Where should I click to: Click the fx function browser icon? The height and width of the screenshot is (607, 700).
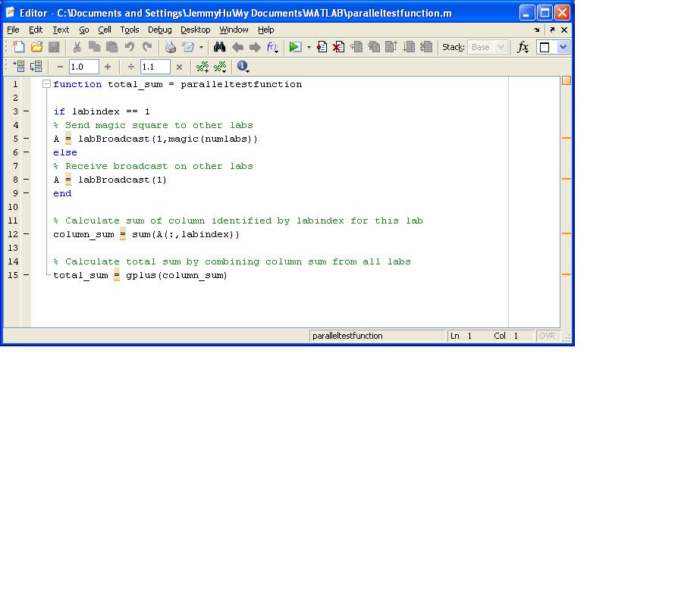point(523,47)
